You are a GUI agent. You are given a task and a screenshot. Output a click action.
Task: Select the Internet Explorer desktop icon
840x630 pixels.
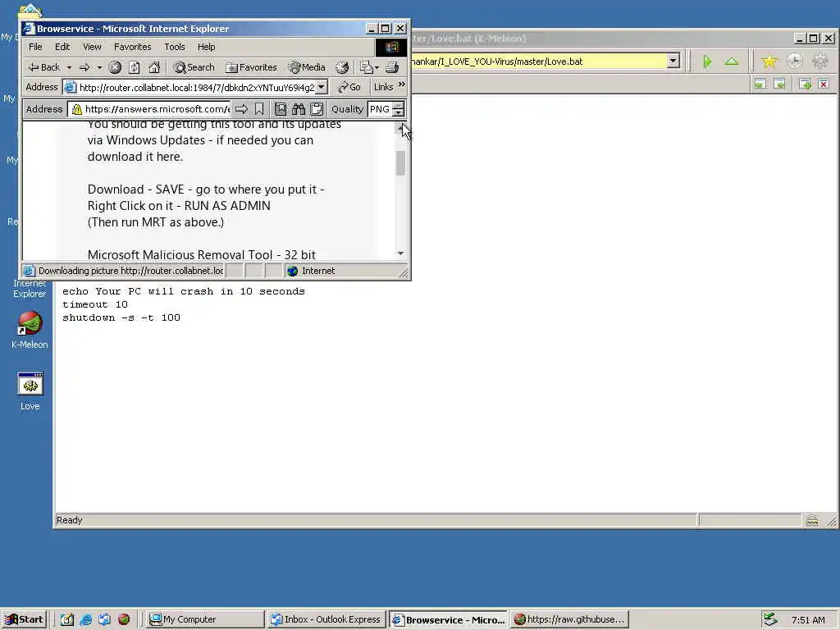[30, 288]
